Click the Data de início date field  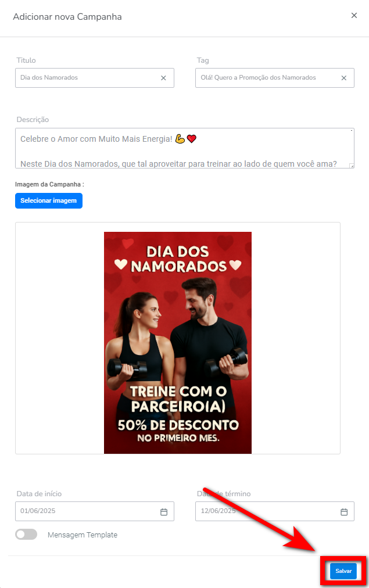(95, 511)
